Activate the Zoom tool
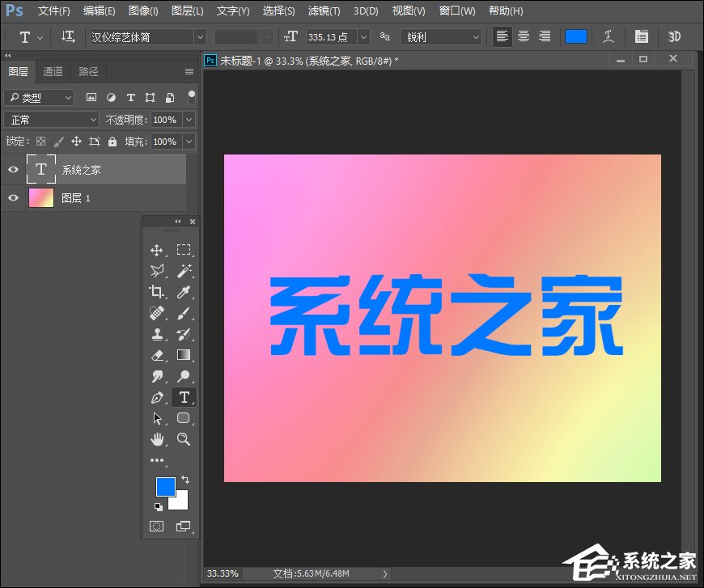The height and width of the screenshot is (588, 704). click(184, 439)
